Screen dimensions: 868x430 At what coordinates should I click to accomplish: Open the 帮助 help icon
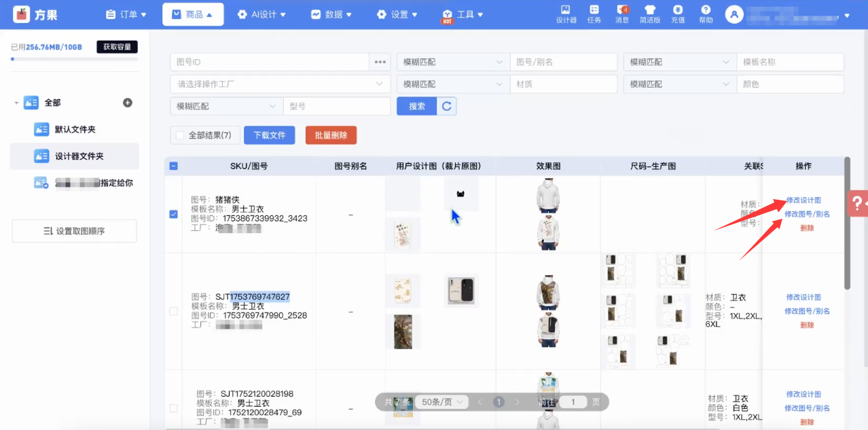[706, 14]
